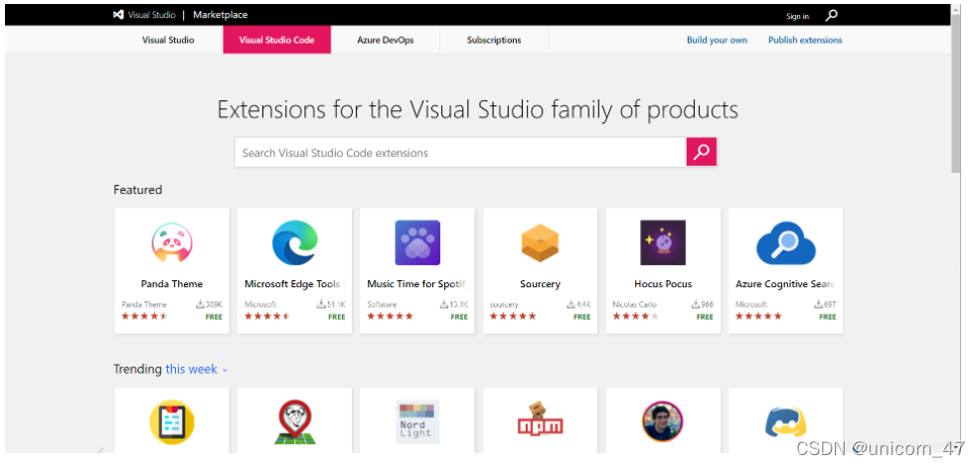
Task: Open the header search magnifier icon
Action: [831, 16]
